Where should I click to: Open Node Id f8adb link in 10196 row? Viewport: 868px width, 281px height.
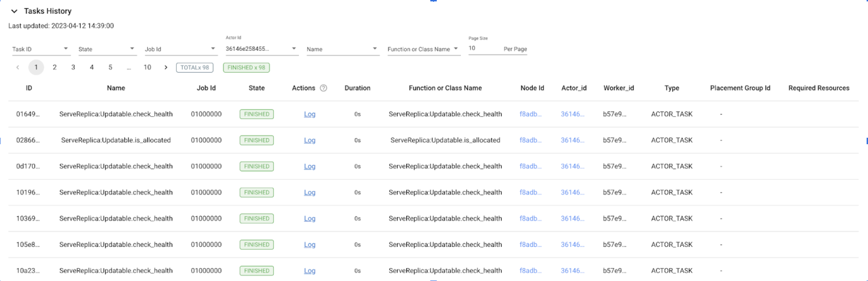click(x=530, y=192)
